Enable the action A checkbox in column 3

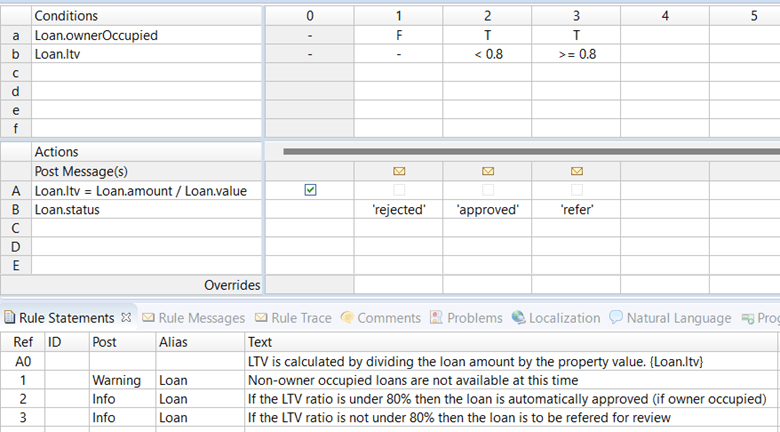577,191
